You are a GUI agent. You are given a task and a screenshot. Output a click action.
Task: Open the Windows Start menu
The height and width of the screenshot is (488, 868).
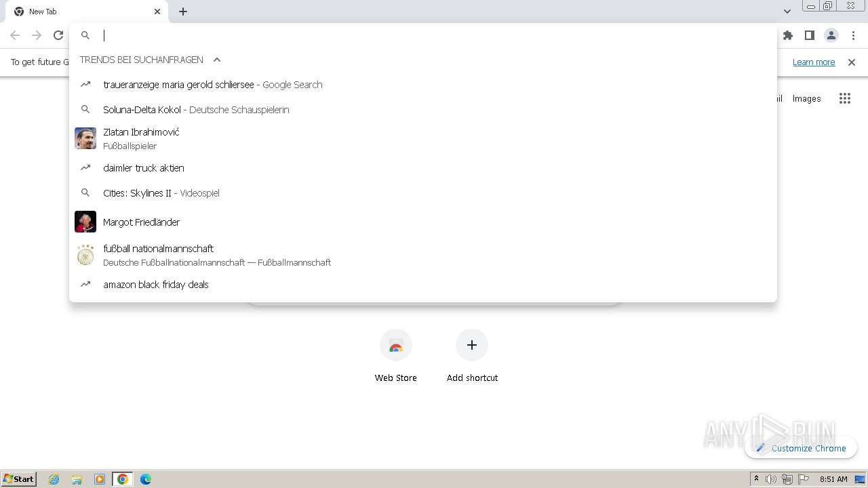[19, 479]
